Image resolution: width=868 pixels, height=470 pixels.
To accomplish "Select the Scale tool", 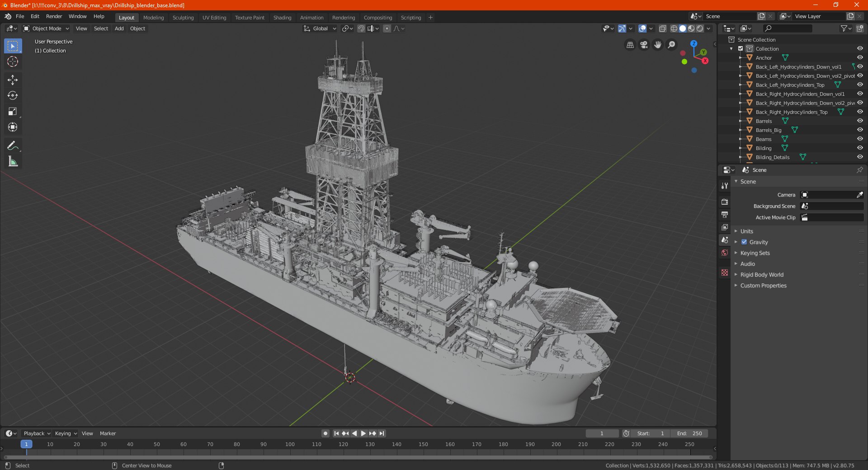I will [13, 112].
